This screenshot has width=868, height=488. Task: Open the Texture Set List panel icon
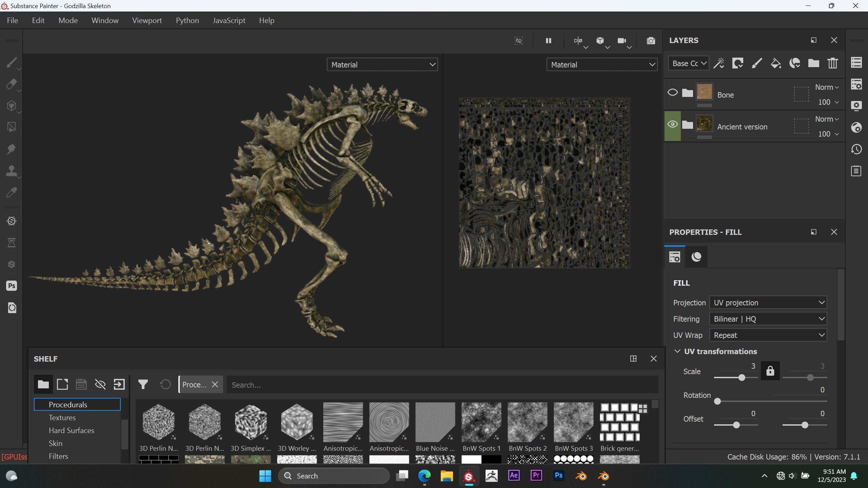[x=856, y=62]
